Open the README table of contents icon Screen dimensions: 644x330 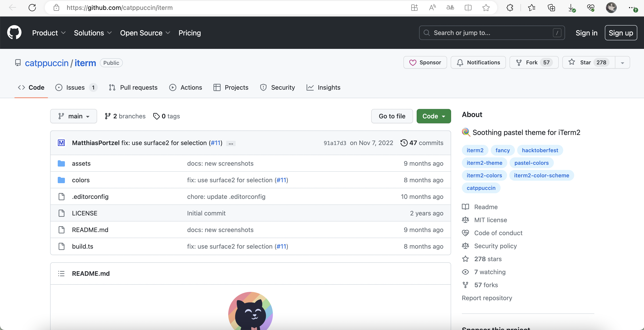61,274
